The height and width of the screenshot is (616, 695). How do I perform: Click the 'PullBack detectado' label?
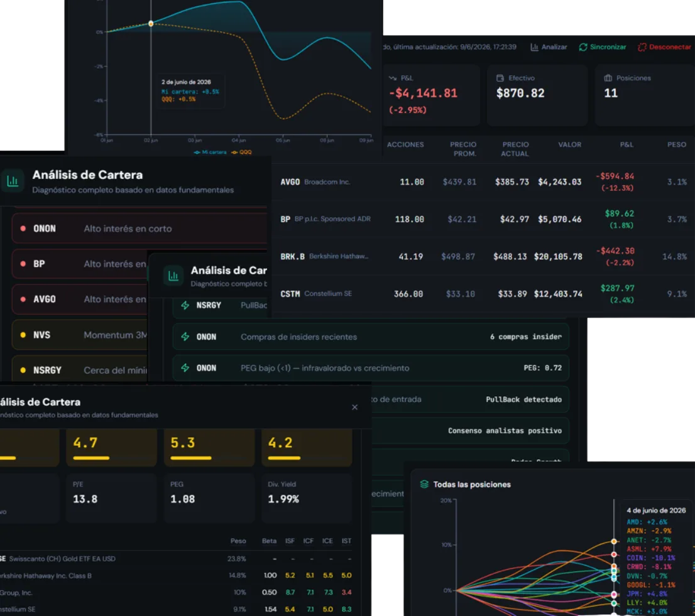coord(523,399)
